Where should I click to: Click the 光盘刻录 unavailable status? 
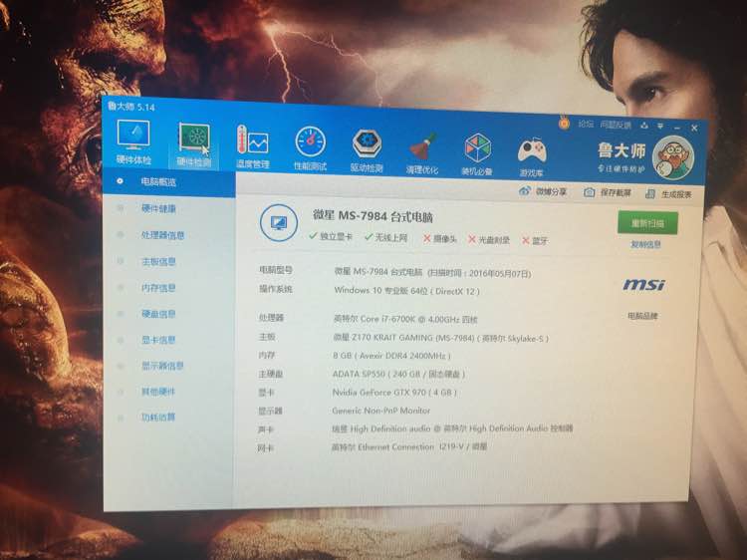click(x=489, y=240)
